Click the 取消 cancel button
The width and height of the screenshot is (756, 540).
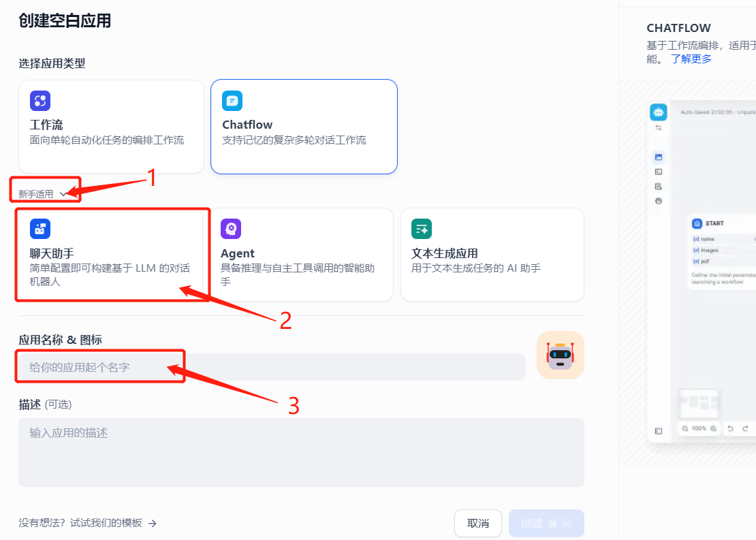[x=478, y=523]
